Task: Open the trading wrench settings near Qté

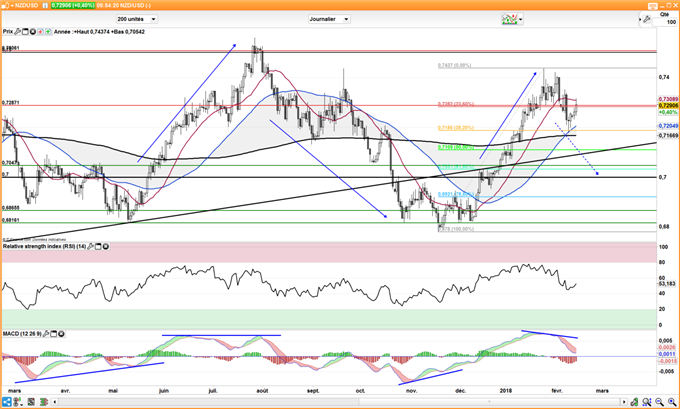Action: tap(646, 19)
